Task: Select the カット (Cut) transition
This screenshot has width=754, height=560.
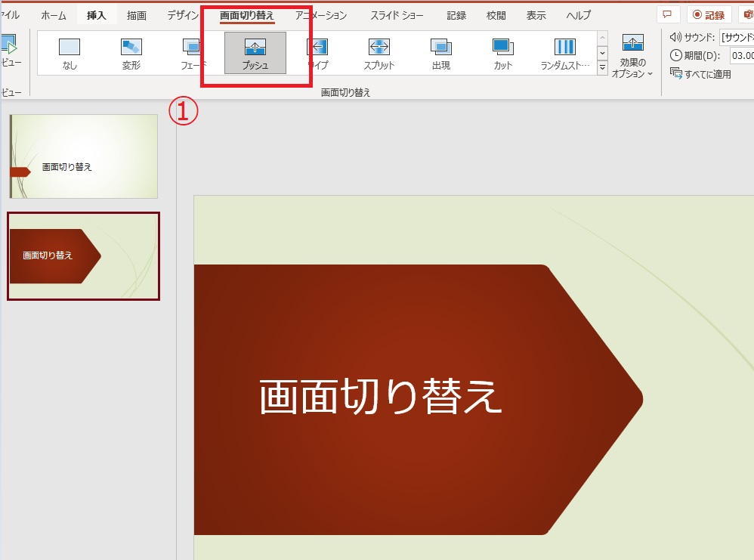Action: pyautogui.click(x=503, y=53)
